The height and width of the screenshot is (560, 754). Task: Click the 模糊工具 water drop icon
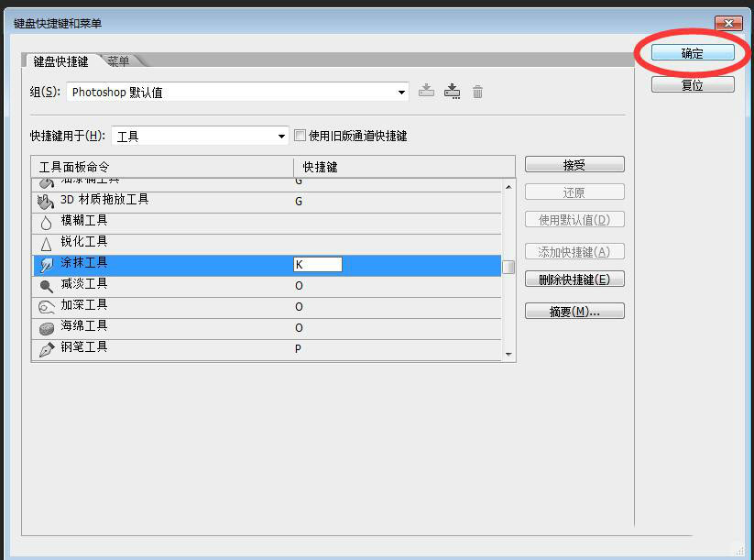46,223
